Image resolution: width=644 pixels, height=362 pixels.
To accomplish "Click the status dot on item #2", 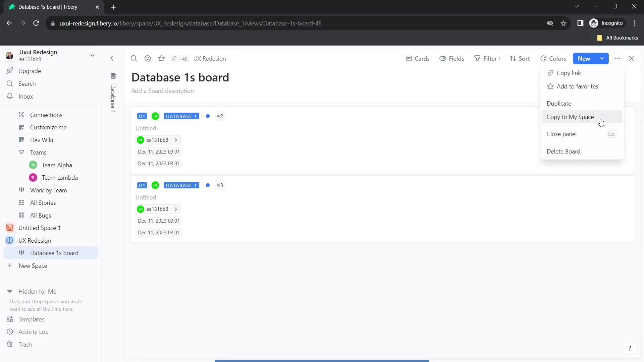I will 208,116.
